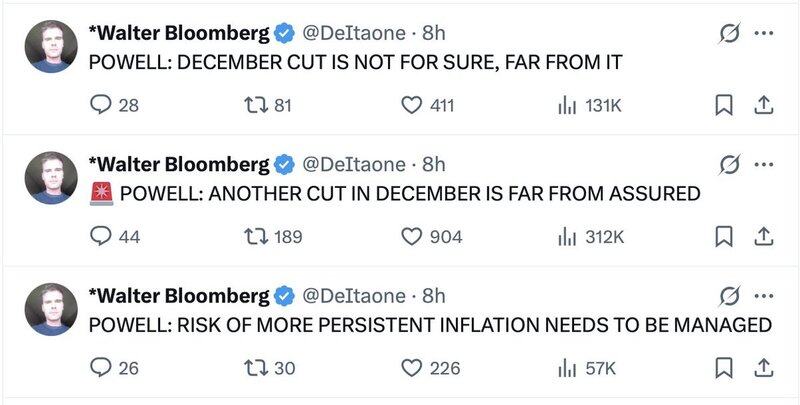Open Walter Bloomberg profile name on first tweet

pyautogui.click(x=180, y=33)
